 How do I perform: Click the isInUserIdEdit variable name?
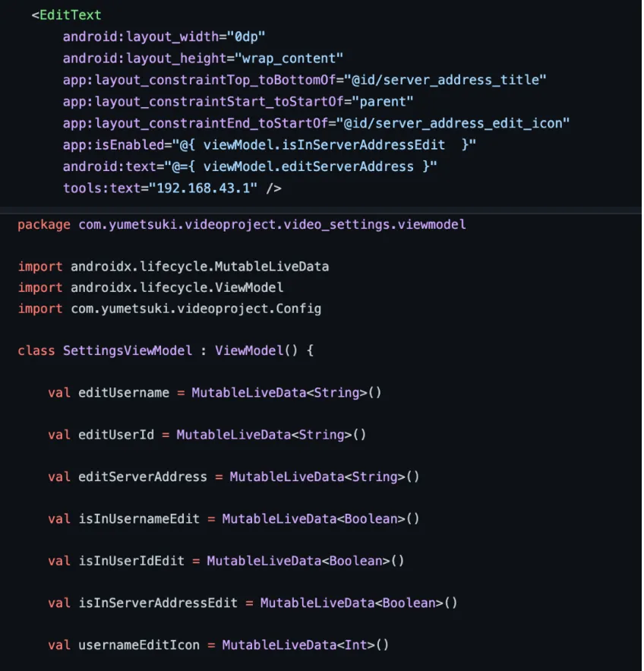(x=131, y=561)
